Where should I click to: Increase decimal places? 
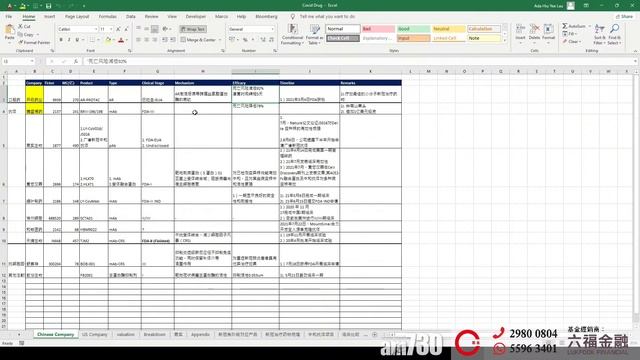pyautogui.click(x=263, y=40)
